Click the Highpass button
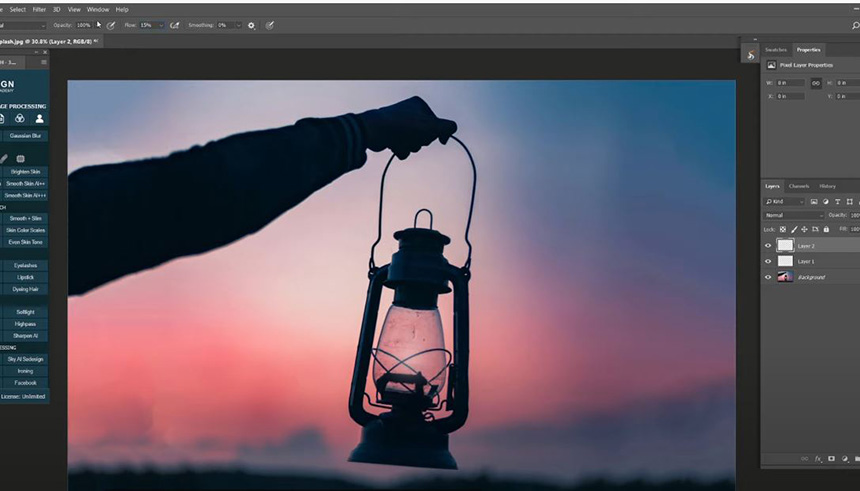This screenshot has width=860, height=491. tap(25, 324)
